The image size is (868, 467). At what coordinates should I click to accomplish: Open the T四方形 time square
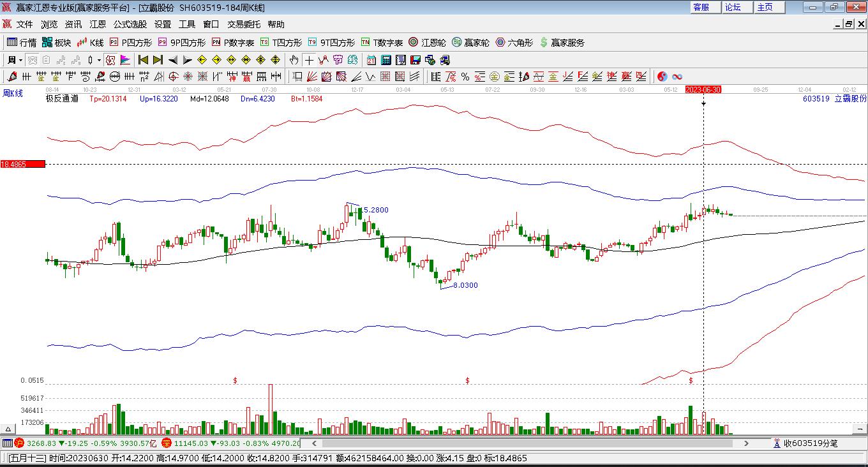281,43
